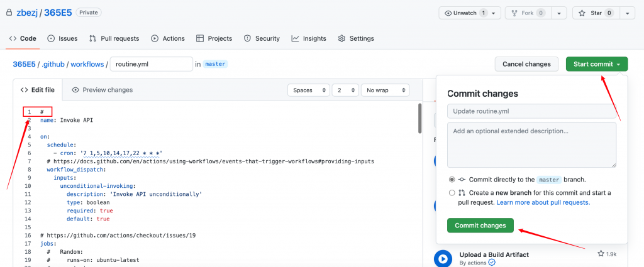This screenshot has height=267, width=644.
Task: Open the Security tab
Action: tap(262, 38)
